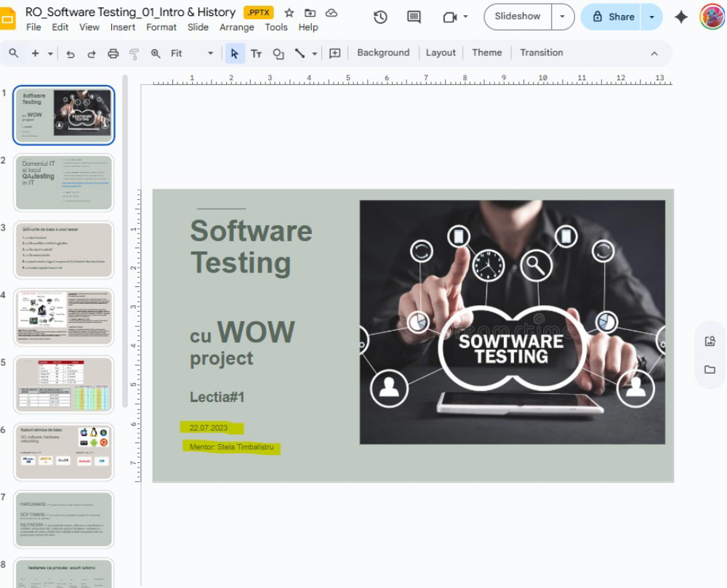The height and width of the screenshot is (588, 727).
Task: Select the Text box tool
Action: click(x=256, y=53)
